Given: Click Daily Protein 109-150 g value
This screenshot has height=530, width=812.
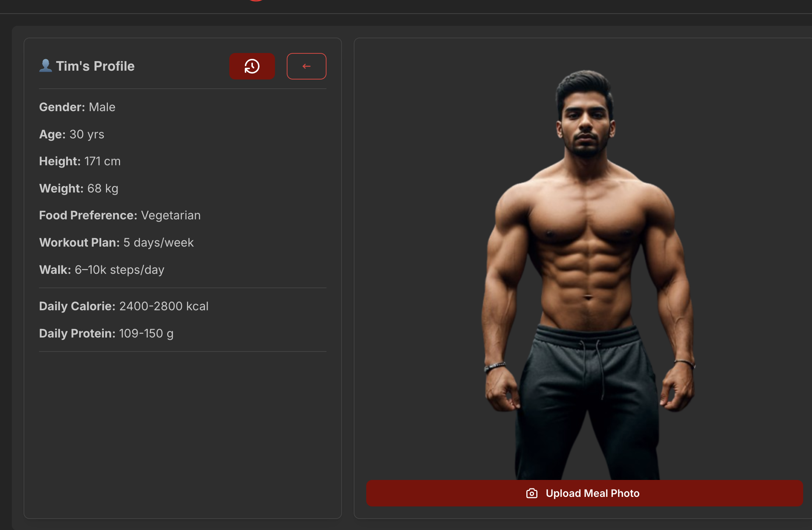Looking at the screenshot, I should pyautogui.click(x=146, y=333).
